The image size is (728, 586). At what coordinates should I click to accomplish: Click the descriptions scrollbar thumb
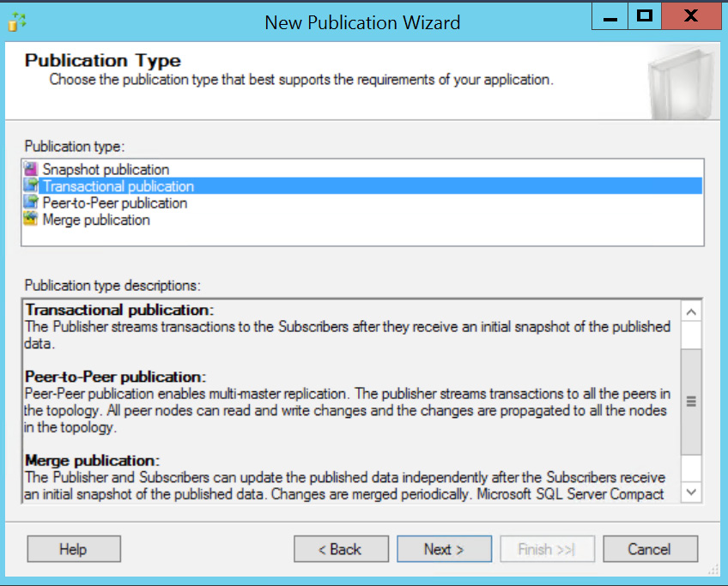691,402
